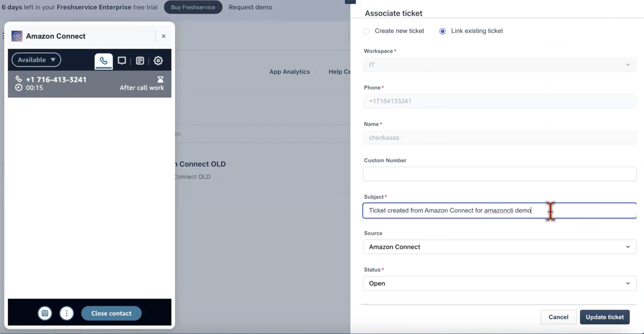Image resolution: width=644 pixels, height=334 pixels.
Task: Expand the Workspace dropdown
Action: coord(499,65)
